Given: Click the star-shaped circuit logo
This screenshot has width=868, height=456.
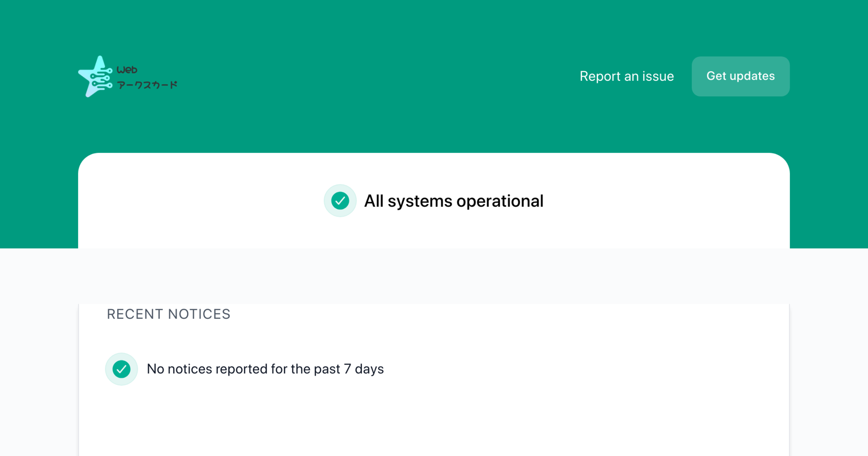Looking at the screenshot, I should tap(95, 76).
